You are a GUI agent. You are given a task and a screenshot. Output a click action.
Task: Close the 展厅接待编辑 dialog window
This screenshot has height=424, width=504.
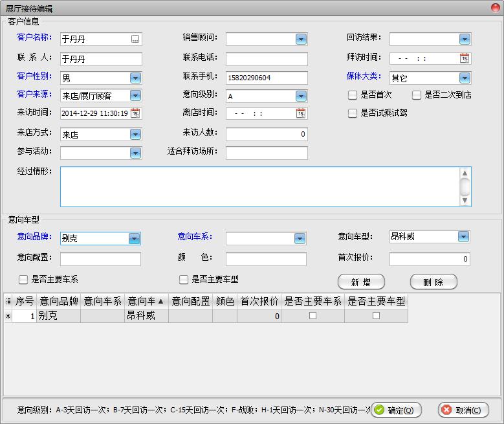coord(494,8)
